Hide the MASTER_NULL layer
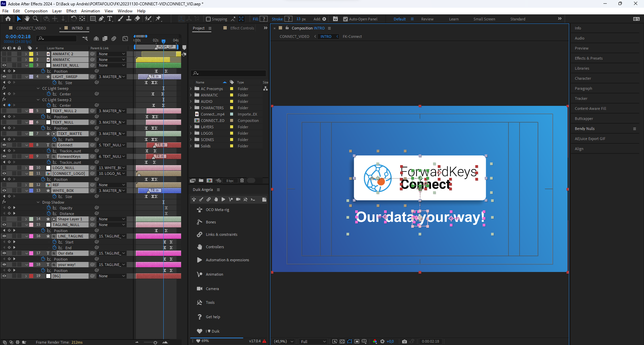The image size is (644, 345). [x=4, y=65]
